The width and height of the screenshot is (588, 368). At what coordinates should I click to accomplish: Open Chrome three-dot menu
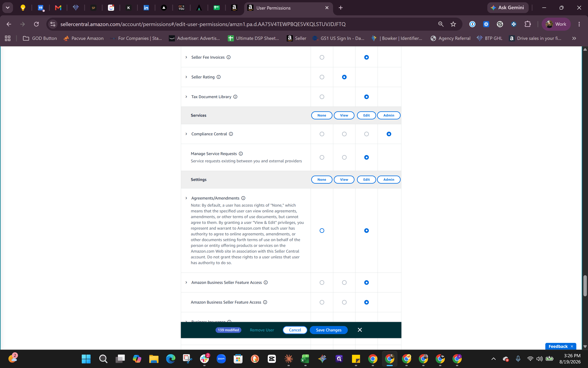(579, 24)
